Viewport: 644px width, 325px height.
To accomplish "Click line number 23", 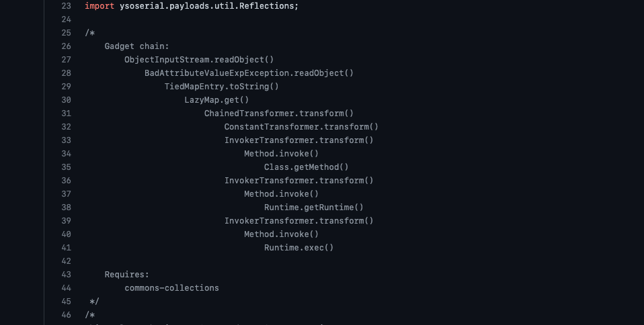I will coord(66,6).
